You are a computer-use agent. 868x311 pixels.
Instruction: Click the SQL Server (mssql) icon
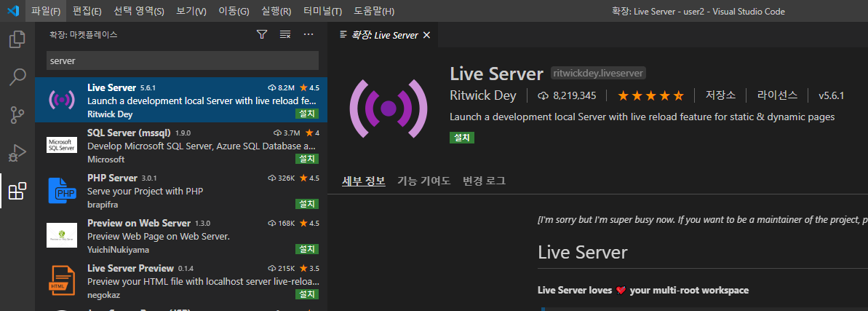tap(61, 145)
